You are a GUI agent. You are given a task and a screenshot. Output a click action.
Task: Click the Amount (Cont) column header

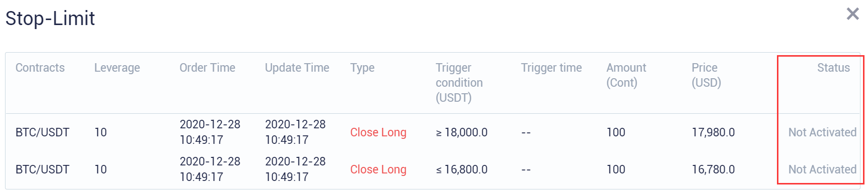626,75
